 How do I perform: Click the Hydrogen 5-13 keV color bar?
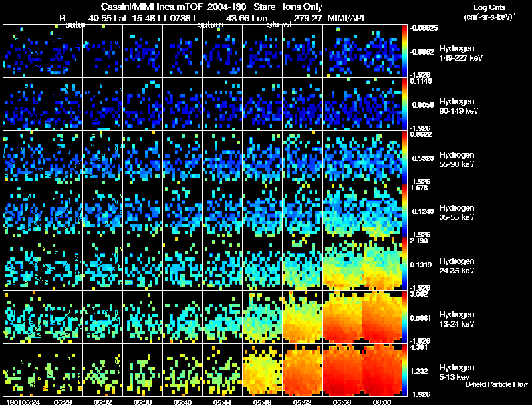tap(404, 370)
